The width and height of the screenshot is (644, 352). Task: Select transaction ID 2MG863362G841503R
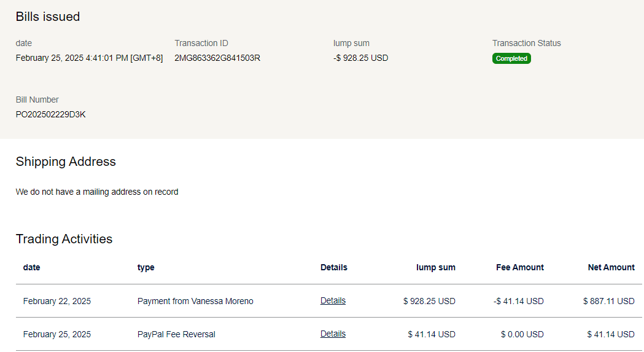pyautogui.click(x=217, y=58)
